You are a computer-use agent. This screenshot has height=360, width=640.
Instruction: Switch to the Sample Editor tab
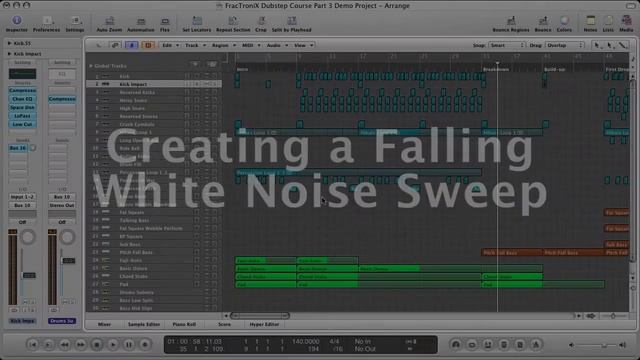pyautogui.click(x=144, y=324)
